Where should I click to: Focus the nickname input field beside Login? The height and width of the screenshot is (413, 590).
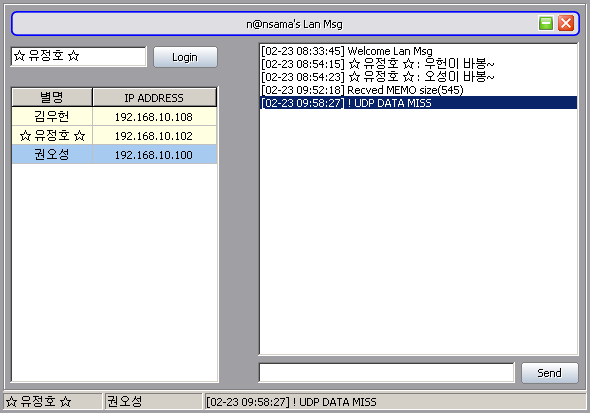[78, 56]
